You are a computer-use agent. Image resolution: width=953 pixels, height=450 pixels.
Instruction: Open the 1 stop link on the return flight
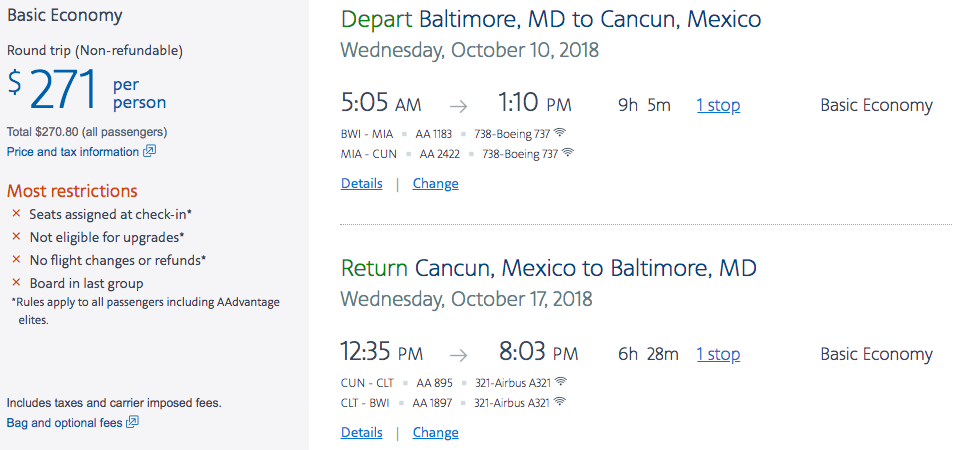(718, 354)
